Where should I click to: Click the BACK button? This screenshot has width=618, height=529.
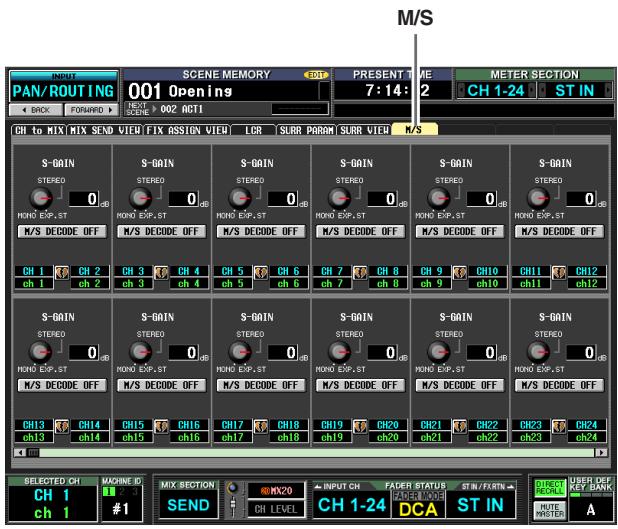coord(36,110)
